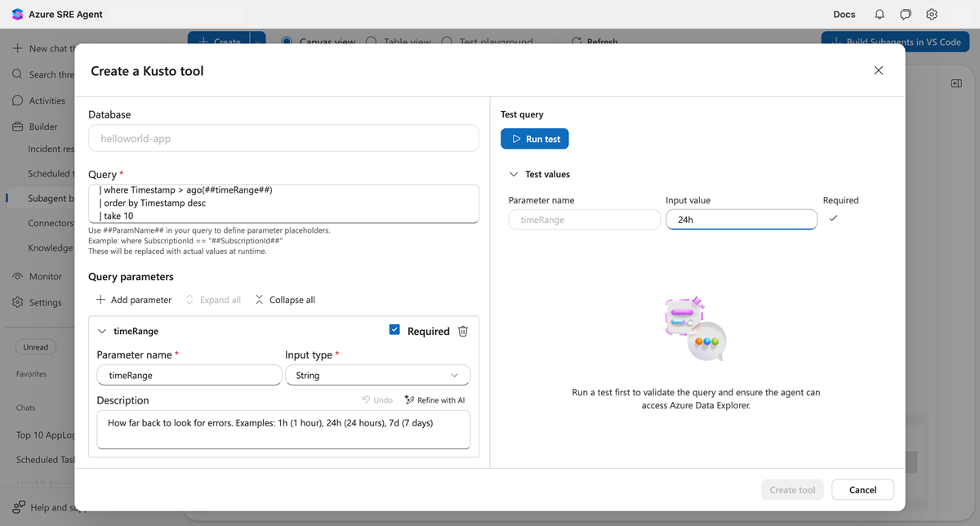Collapse the timeRange parameter chevron
980x526 pixels.
102,331
